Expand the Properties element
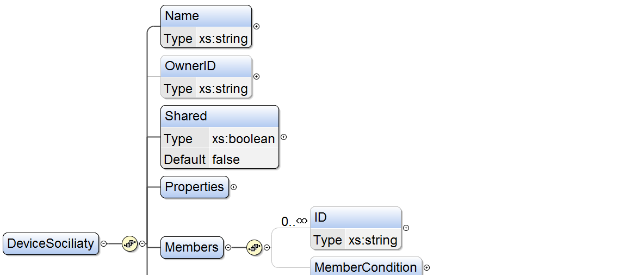The width and height of the screenshot is (644, 275). point(234,187)
